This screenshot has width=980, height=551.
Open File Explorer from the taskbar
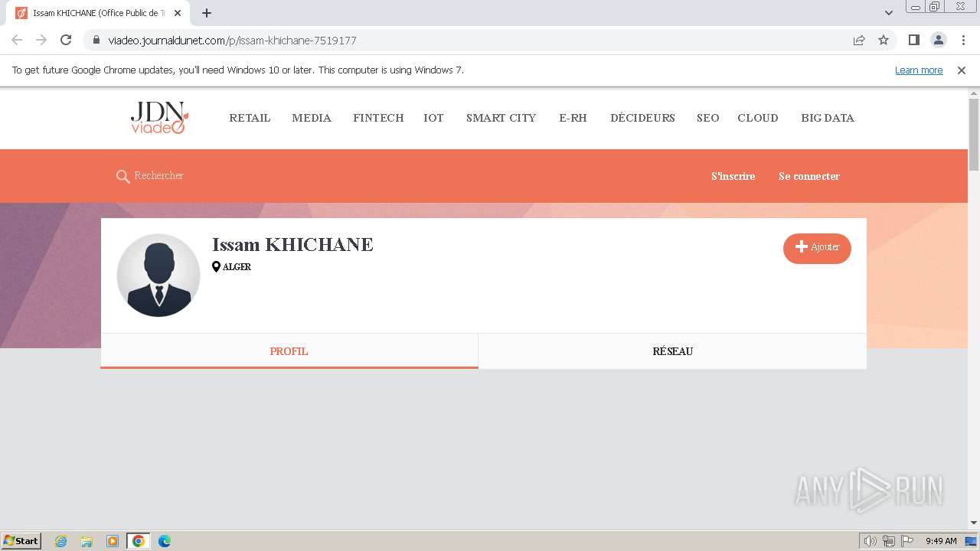(x=87, y=541)
